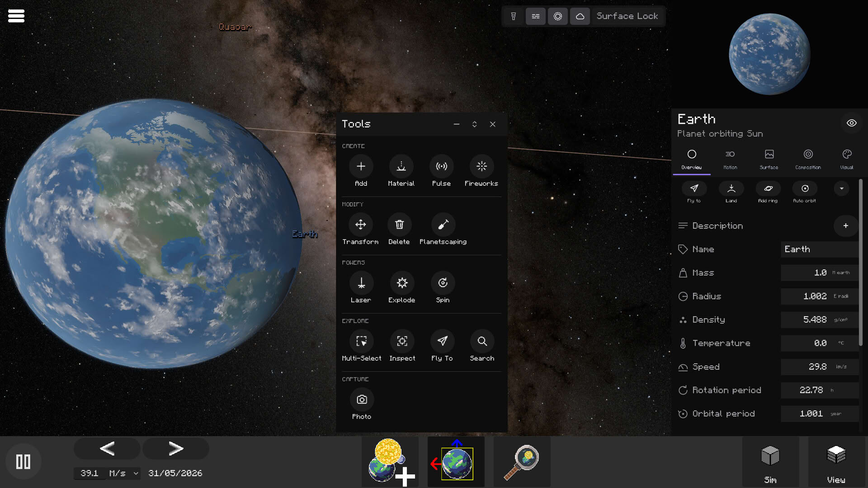Pause the simulation
868x488 pixels.
(x=23, y=462)
